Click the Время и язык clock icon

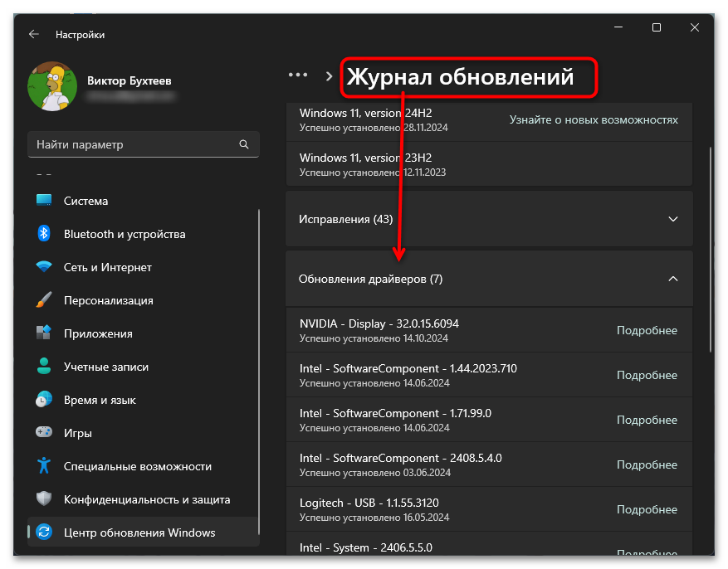click(x=44, y=399)
